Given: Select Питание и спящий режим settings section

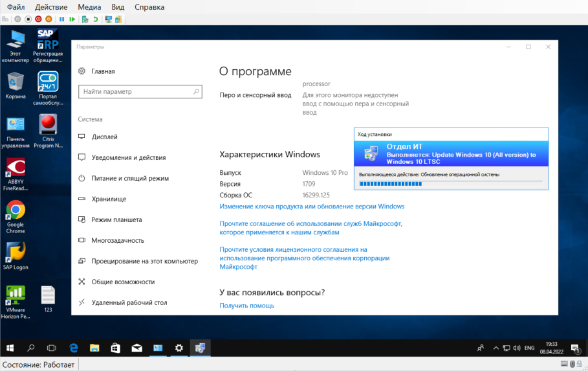Looking at the screenshot, I should (129, 178).
